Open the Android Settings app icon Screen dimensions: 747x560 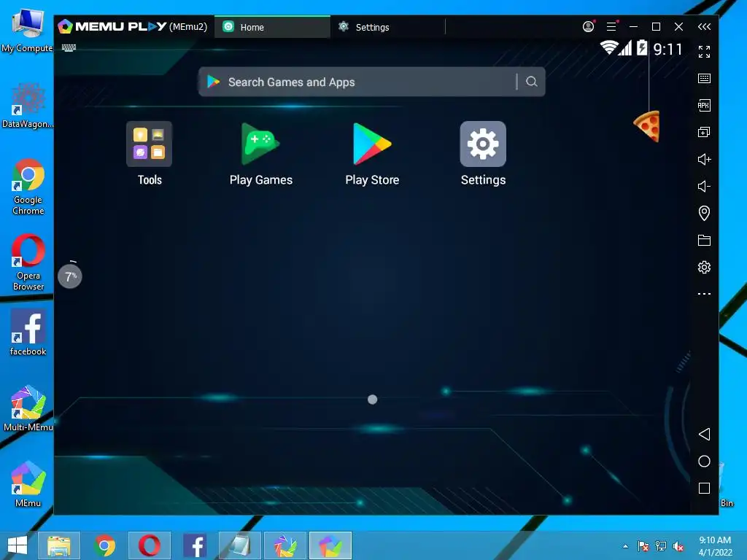483,144
